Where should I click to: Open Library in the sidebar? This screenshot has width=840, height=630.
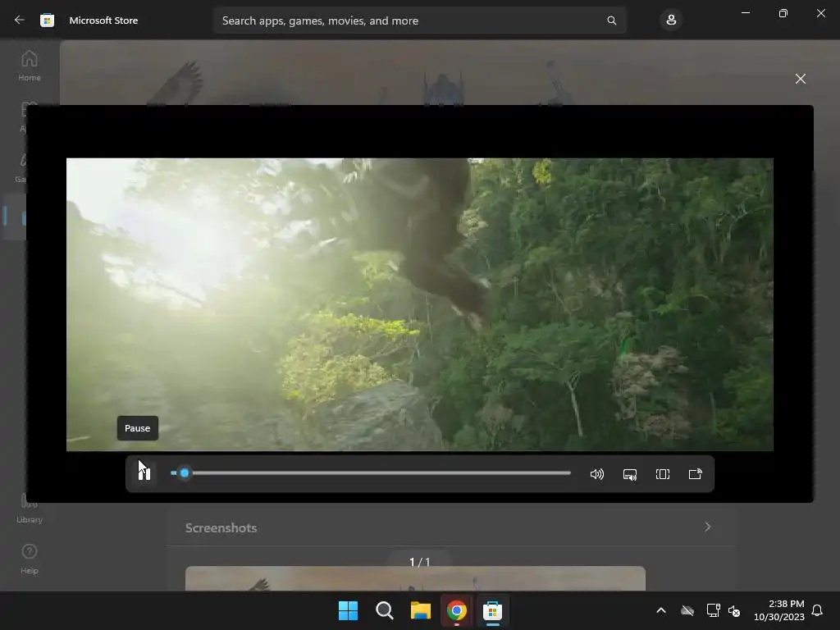[30, 509]
